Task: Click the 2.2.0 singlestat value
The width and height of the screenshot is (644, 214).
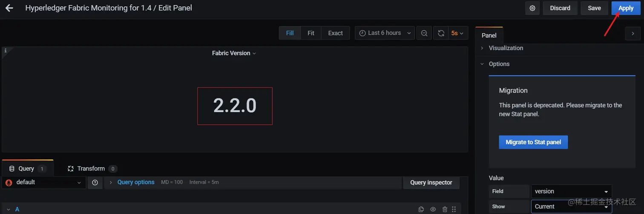Action: (235, 106)
